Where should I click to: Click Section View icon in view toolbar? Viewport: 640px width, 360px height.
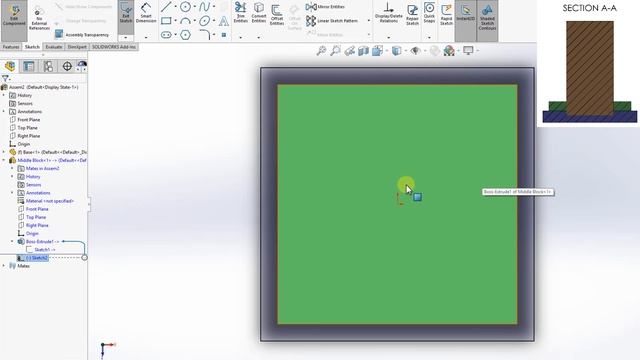[363, 51]
